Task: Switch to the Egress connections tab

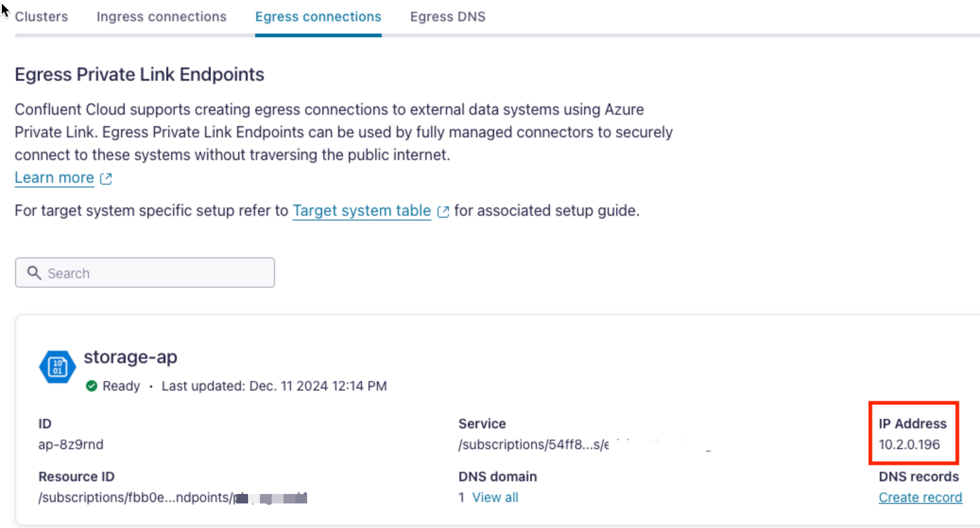Action: click(318, 17)
